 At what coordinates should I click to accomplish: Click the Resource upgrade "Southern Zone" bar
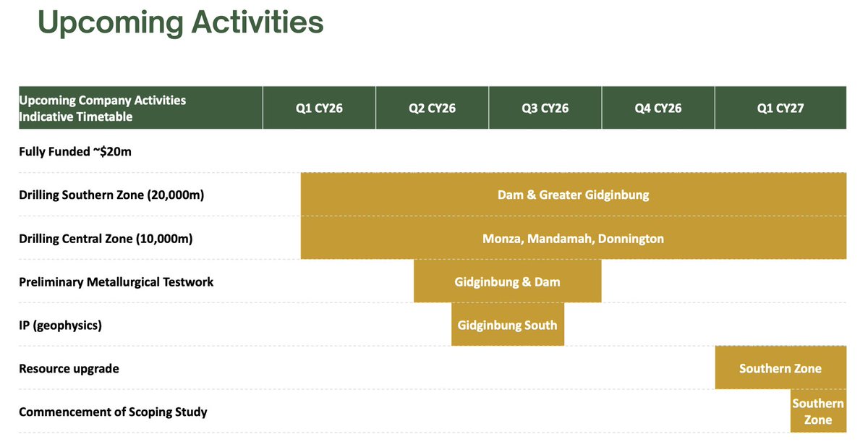(x=780, y=368)
